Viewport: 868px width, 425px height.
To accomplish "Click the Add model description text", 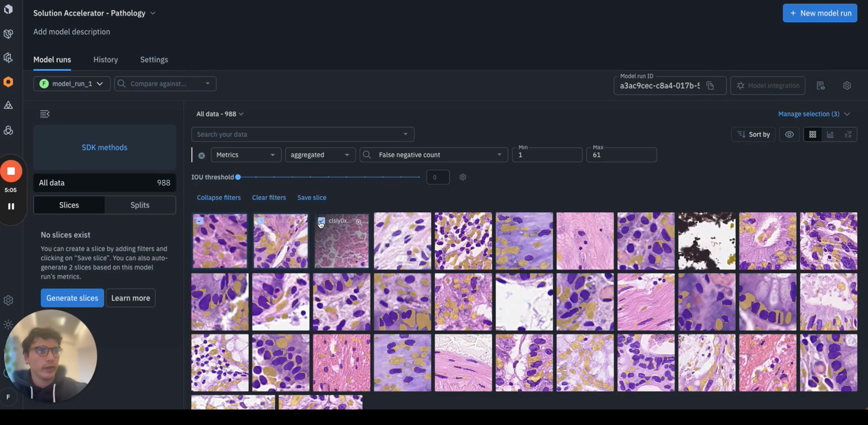I will coord(72,32).
